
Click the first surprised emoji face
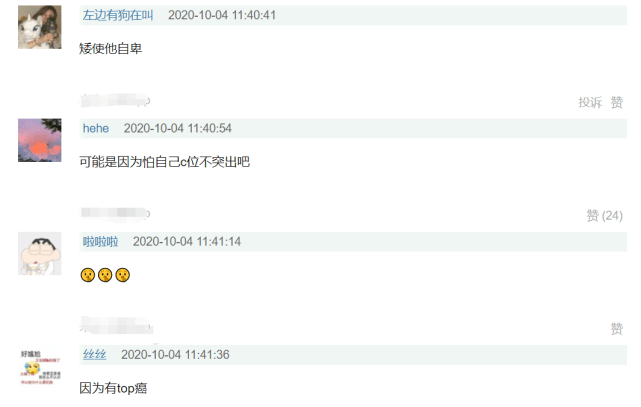[87, 275]
